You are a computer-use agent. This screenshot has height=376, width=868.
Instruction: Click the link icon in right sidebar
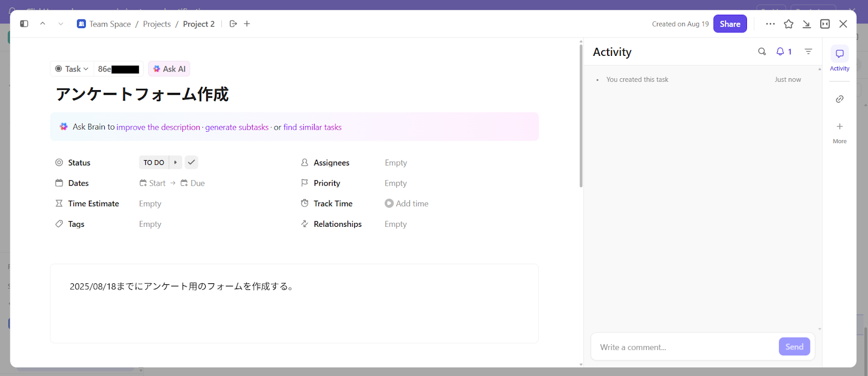(840, 99)
